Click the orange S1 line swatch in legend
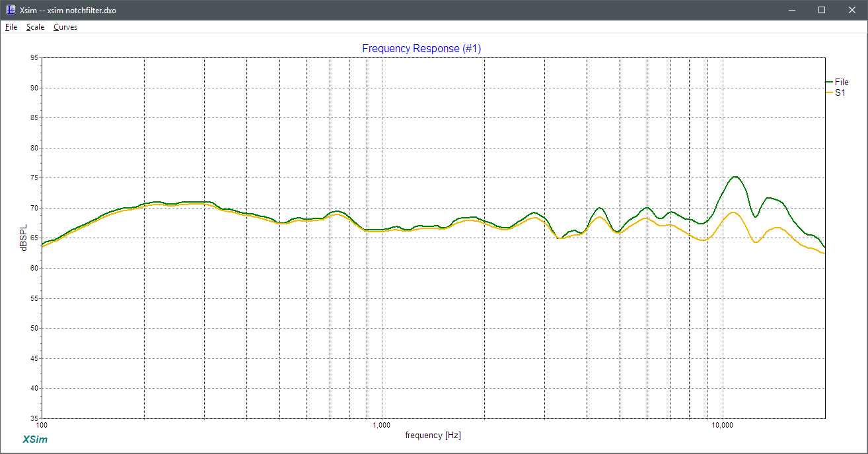This screenshot has width=868, height=454. 829,93
